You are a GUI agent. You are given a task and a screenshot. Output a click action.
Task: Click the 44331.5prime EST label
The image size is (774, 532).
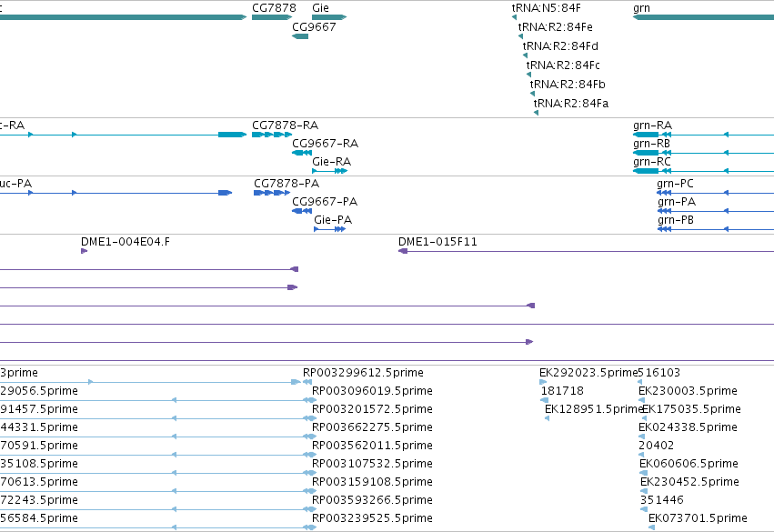pos(39,427)
